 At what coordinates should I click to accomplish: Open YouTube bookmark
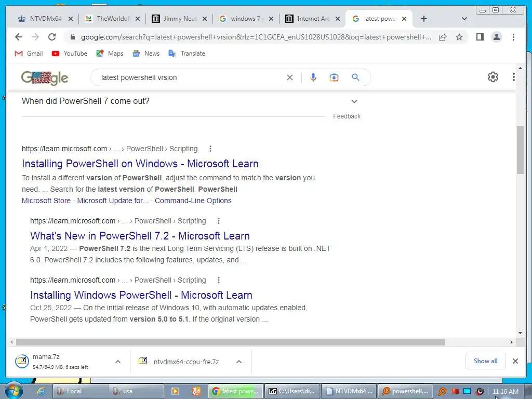coord(70,54)
